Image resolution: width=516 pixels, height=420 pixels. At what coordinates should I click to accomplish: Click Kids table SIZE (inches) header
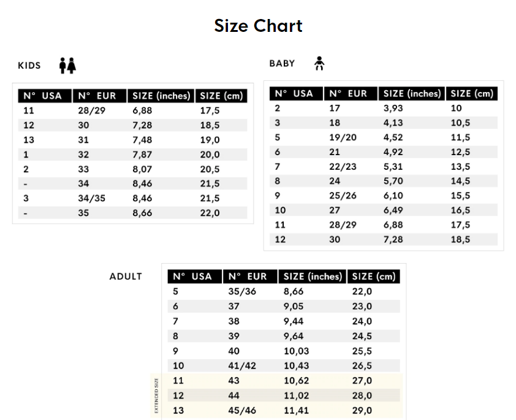click(161, 96)
